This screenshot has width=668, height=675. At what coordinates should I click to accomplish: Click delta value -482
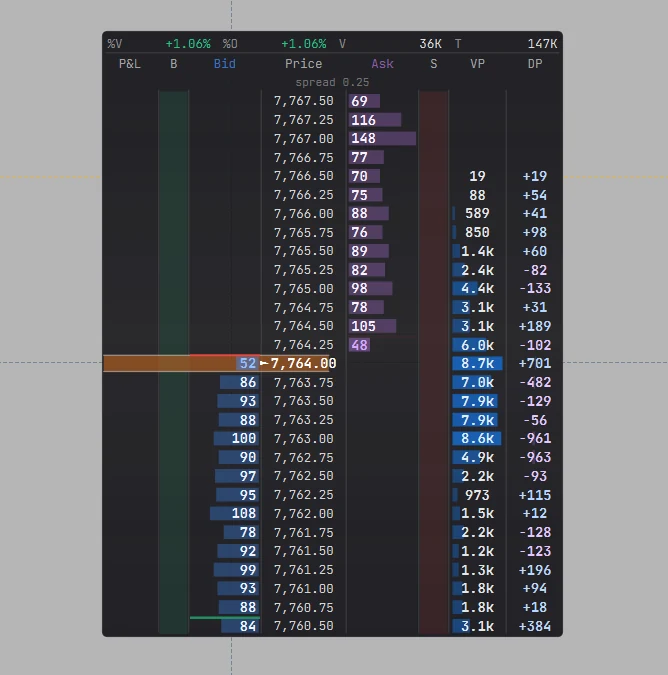pyautogui.click(x=535, y=382)
